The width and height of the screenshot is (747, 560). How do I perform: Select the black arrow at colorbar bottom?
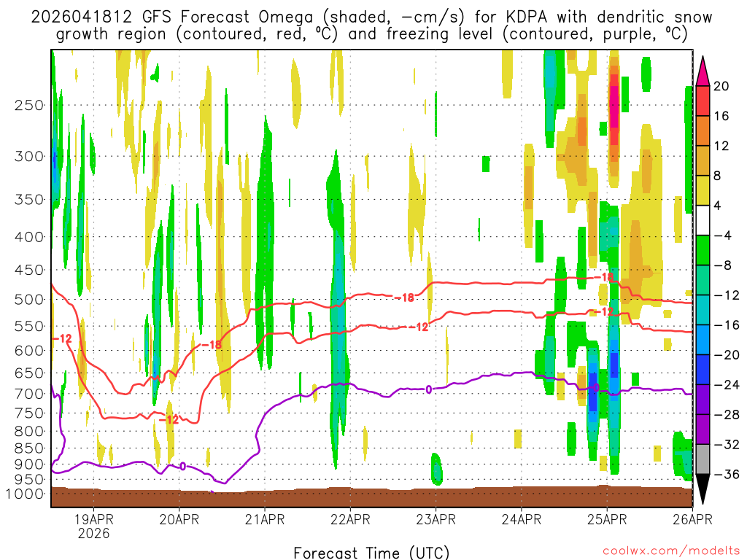tap(703, 489)
